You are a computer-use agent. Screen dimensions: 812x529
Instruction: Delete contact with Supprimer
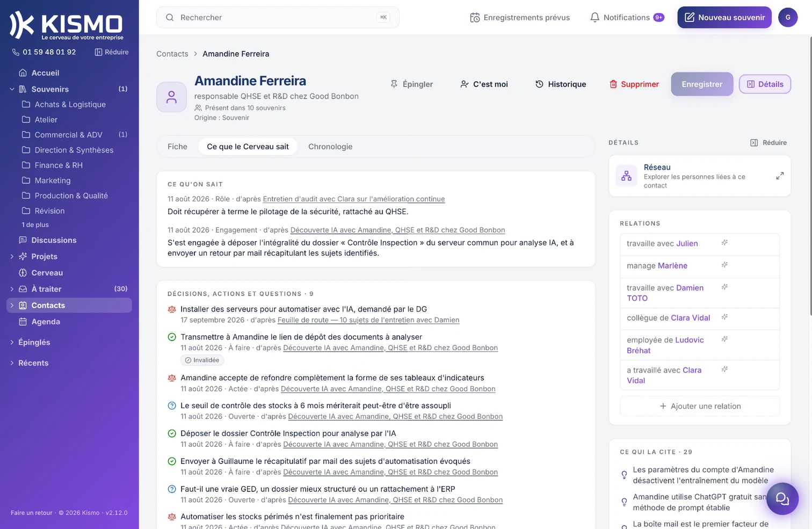[x=634, y=84]
